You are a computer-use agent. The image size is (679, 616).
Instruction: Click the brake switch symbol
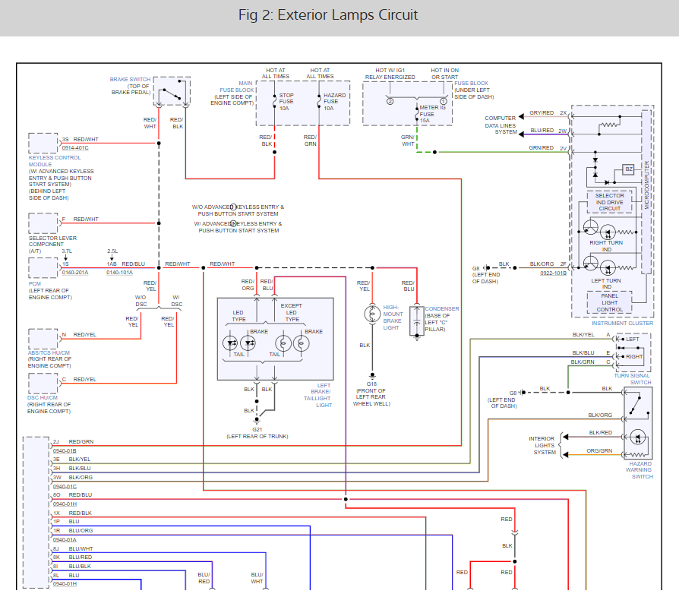(172, 93)
